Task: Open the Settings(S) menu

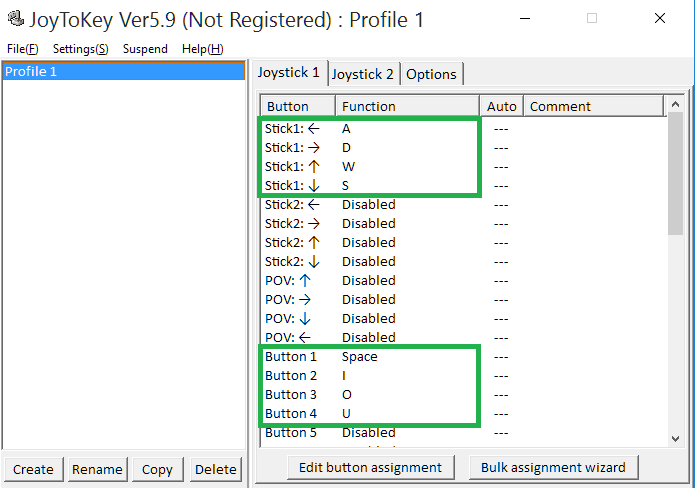Action: (81, 49)
